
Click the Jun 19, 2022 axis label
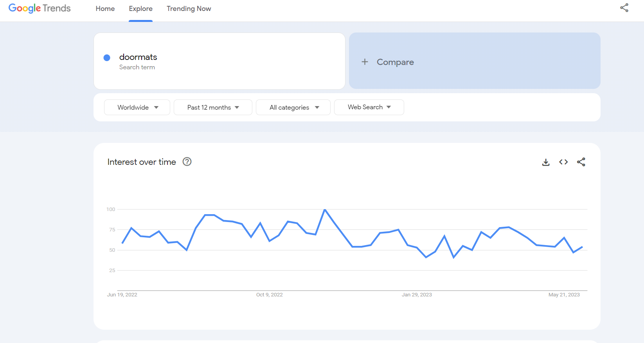(x=122, y=295)
